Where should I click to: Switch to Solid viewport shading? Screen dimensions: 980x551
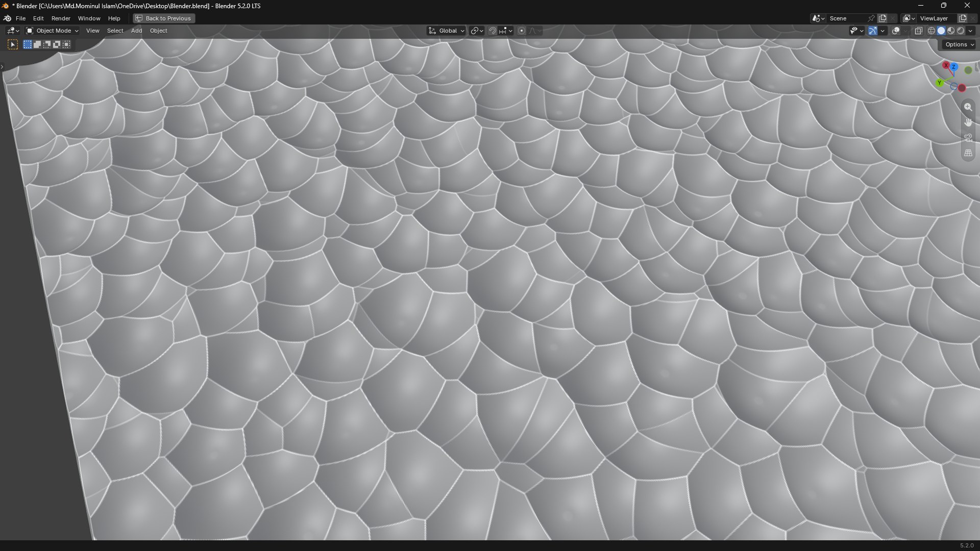click(x=941, y=31)
